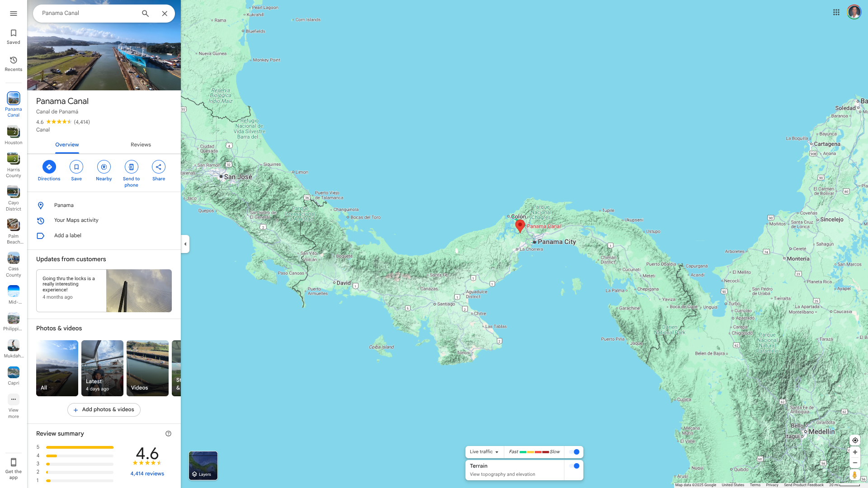Viewport: 868px width, 488px height.
Task: Select the Overview tab
Action: [x=67, y=145]
